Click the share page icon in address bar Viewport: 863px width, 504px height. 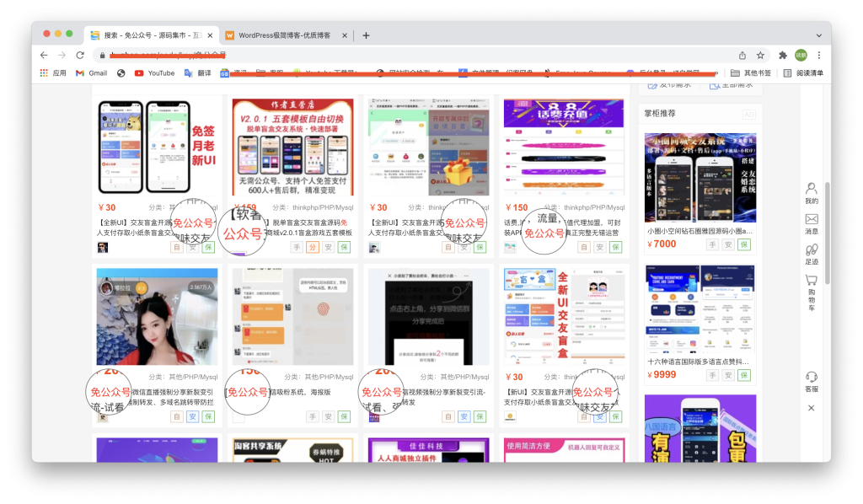pos(742,55)
